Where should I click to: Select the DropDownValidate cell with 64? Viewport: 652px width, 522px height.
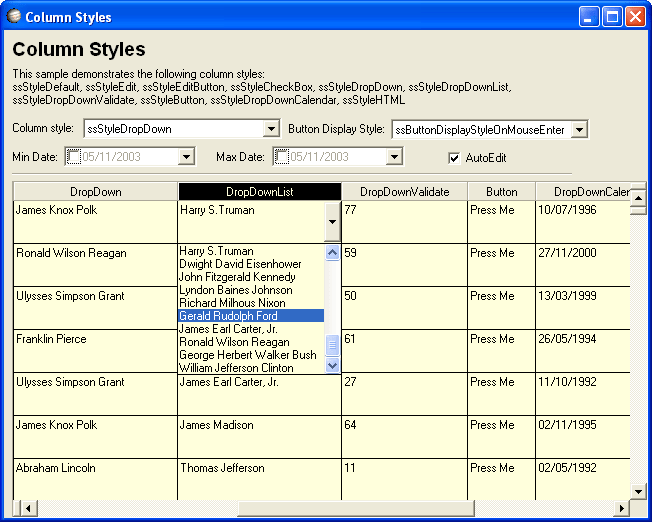tap(405, 437)
